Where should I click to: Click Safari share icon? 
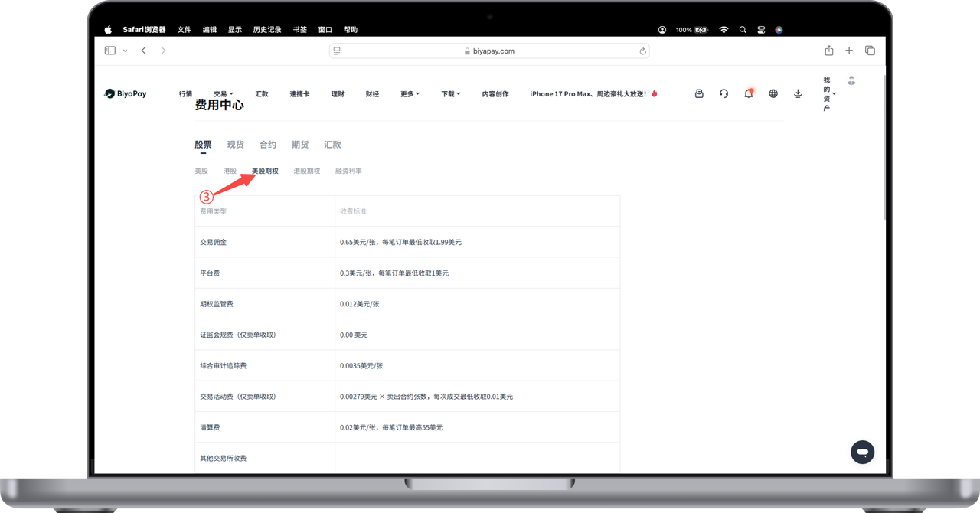[828, 51]
